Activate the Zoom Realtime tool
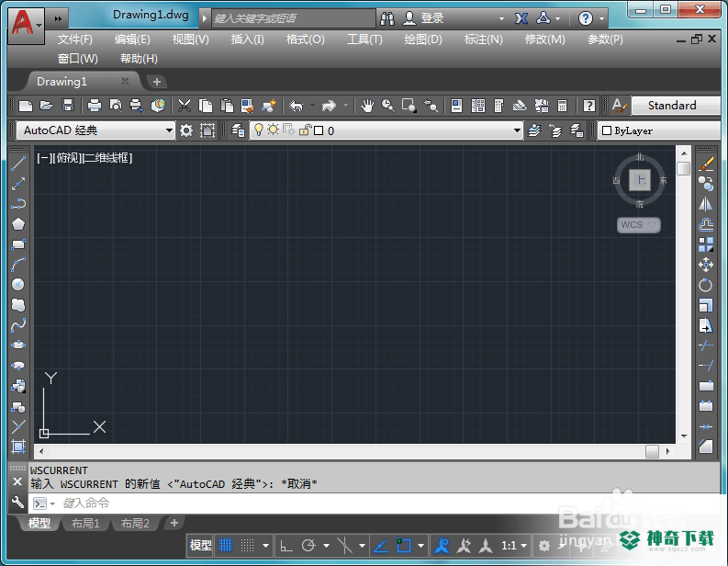This screenshot has height=566, width=728. coord(387,106)
